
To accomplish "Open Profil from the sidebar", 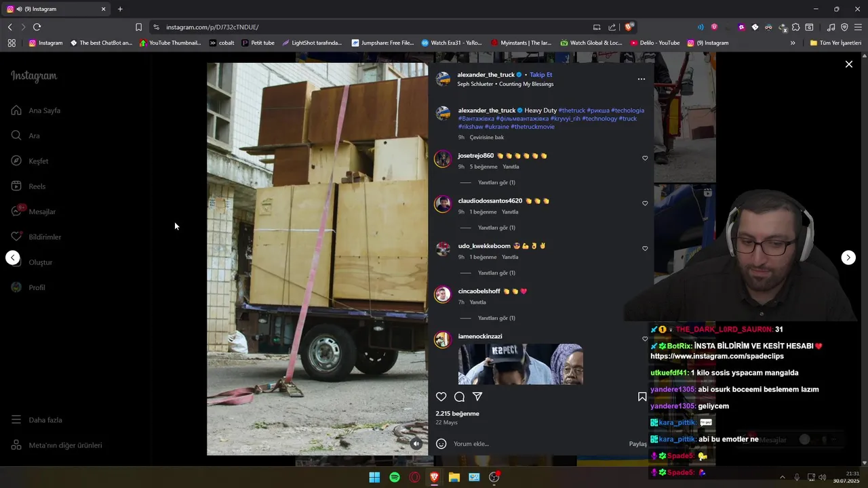I will pyautogui.click(x=28, y=287).
